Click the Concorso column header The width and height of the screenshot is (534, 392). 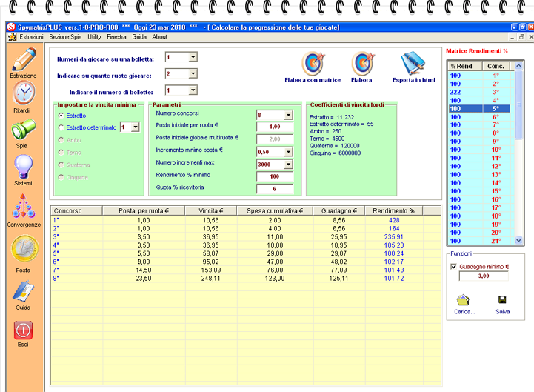click(76, 210)
